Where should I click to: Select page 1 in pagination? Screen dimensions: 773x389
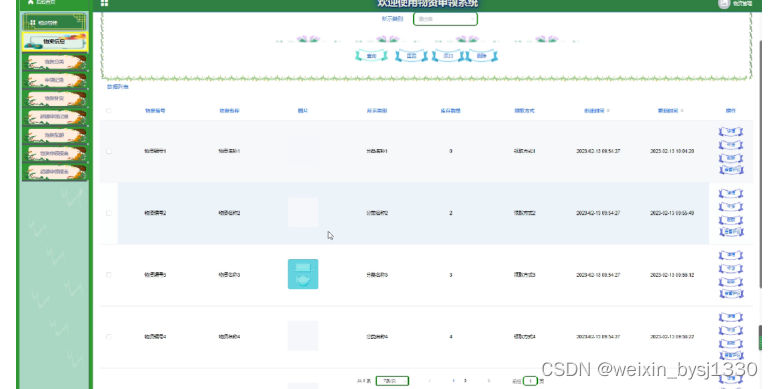pos(453,381)
